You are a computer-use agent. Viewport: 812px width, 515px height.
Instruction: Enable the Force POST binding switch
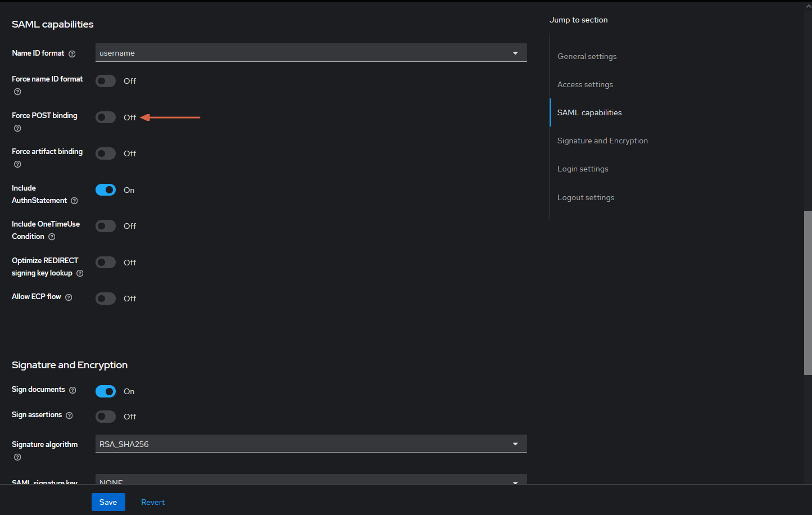[106, 117]
